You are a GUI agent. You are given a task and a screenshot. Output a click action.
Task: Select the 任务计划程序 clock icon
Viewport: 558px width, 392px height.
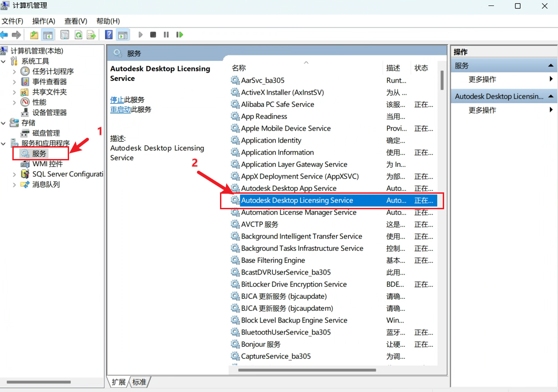[25, 71]
